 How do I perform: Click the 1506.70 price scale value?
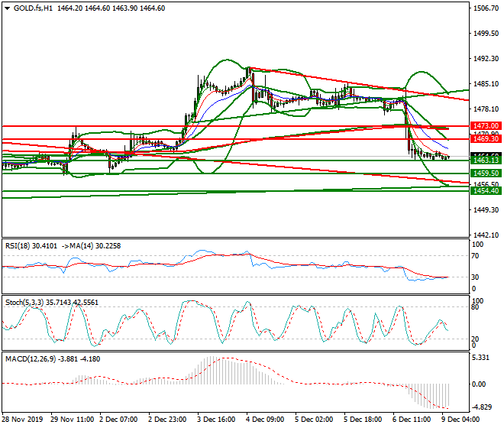coord(486,8)
